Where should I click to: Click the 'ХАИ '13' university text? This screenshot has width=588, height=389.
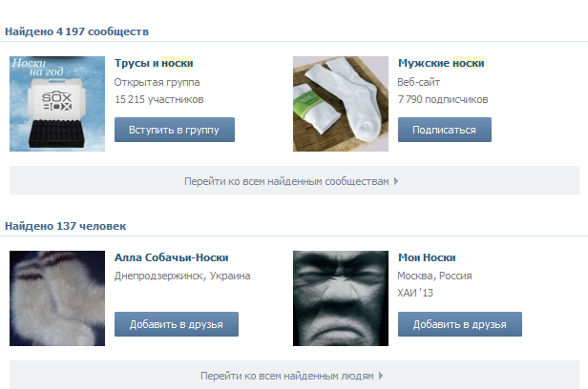tap(415, 293)
